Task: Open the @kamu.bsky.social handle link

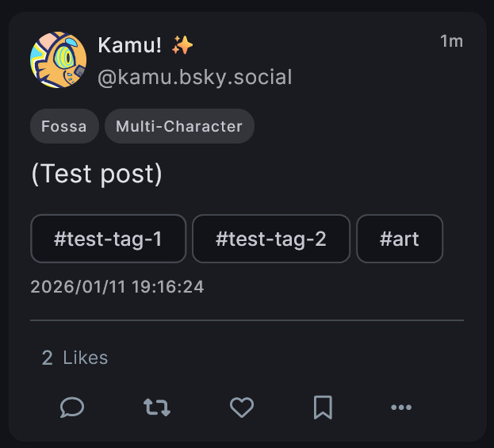Action: (194, 77)
